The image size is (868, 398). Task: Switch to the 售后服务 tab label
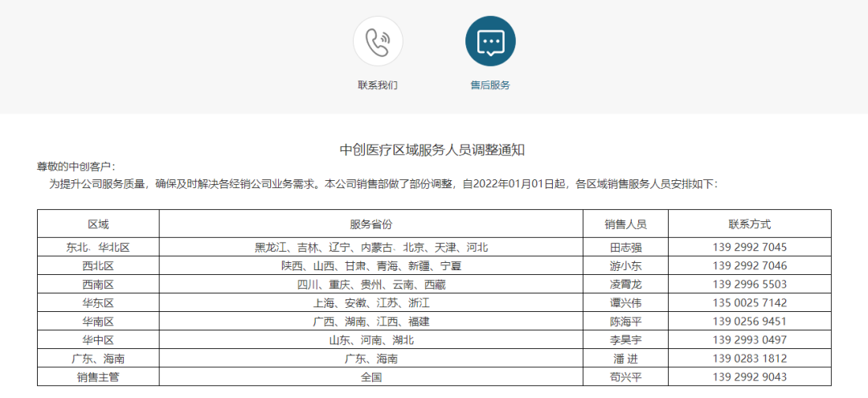(490, 84)
